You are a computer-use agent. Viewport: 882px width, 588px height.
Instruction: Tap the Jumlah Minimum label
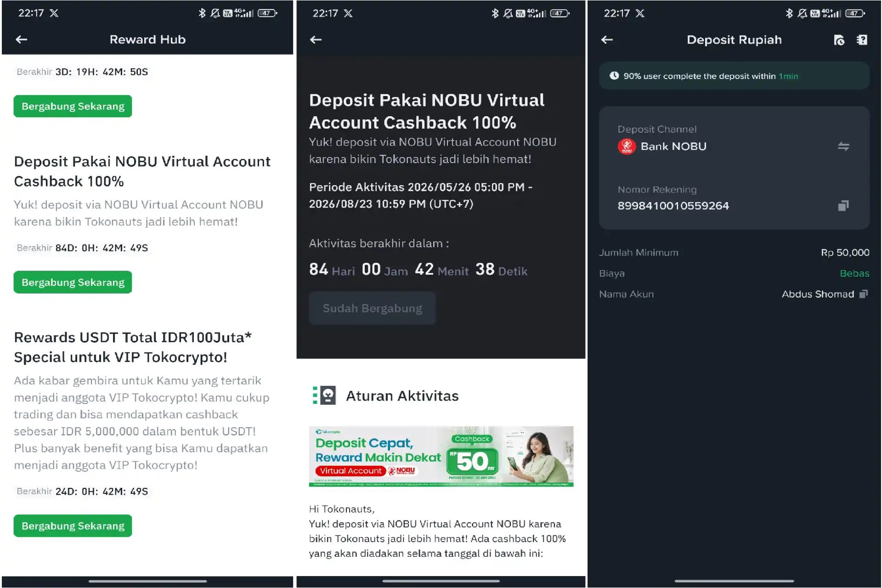(639, 253)
